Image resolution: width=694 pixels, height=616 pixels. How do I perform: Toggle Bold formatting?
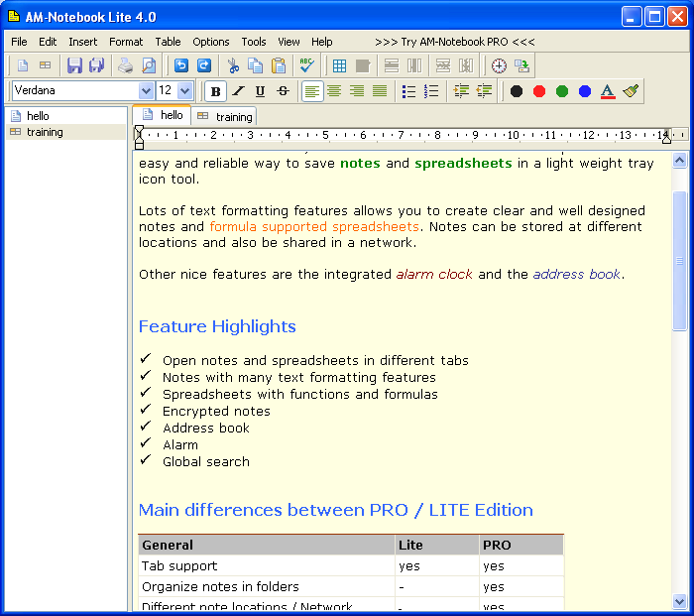[x=215, y=91]
